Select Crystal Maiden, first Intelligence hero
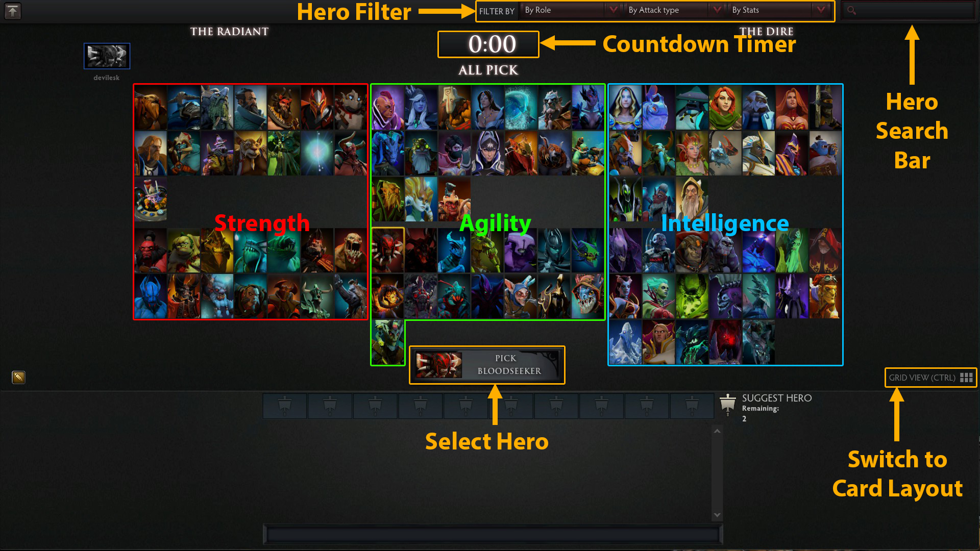 [x=625, y=108]
